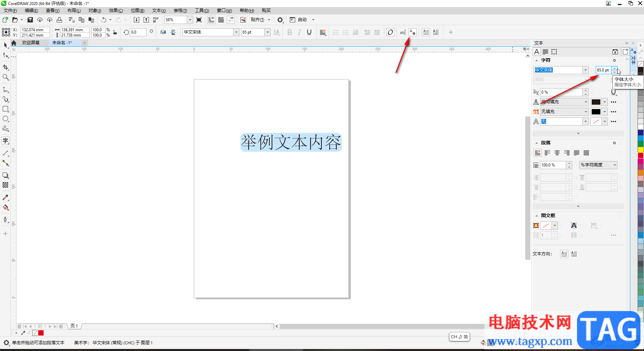Select the Rectangle tool in the toolbox
Screen dimensions: 644x351
[x=5, y=109]
